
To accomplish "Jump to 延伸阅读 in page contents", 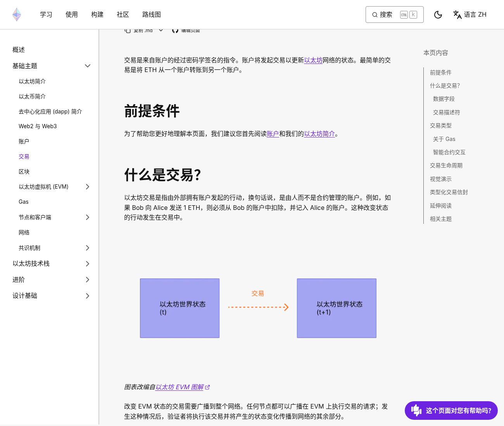I will pos(441,206).
